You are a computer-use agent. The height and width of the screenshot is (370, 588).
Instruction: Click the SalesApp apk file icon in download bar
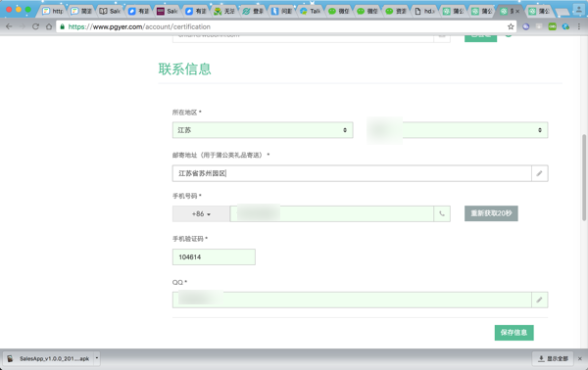pyautogui.click(x=10, y=358)
